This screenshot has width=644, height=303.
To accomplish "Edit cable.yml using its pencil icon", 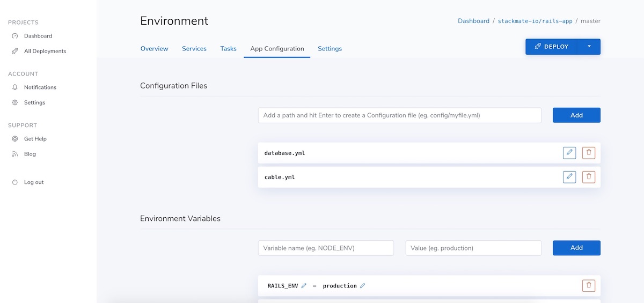I will click(x=569, y=176).
